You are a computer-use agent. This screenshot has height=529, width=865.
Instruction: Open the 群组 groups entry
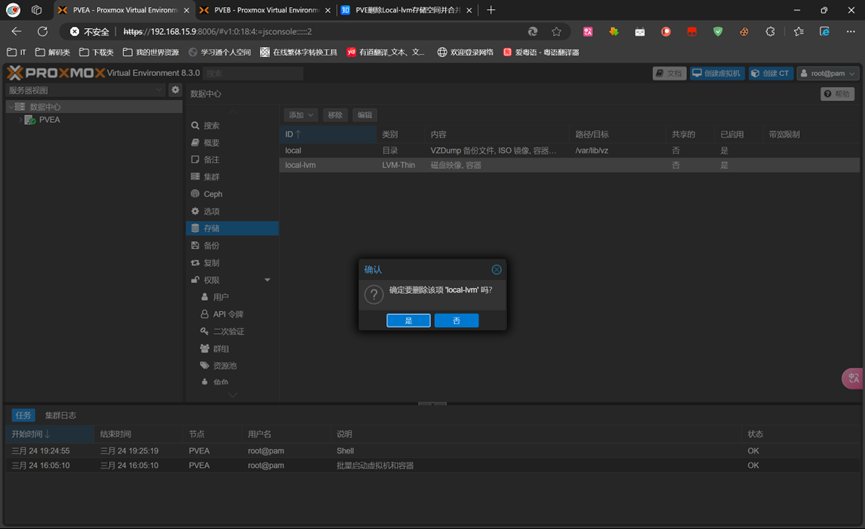click(x=232, y=349)
